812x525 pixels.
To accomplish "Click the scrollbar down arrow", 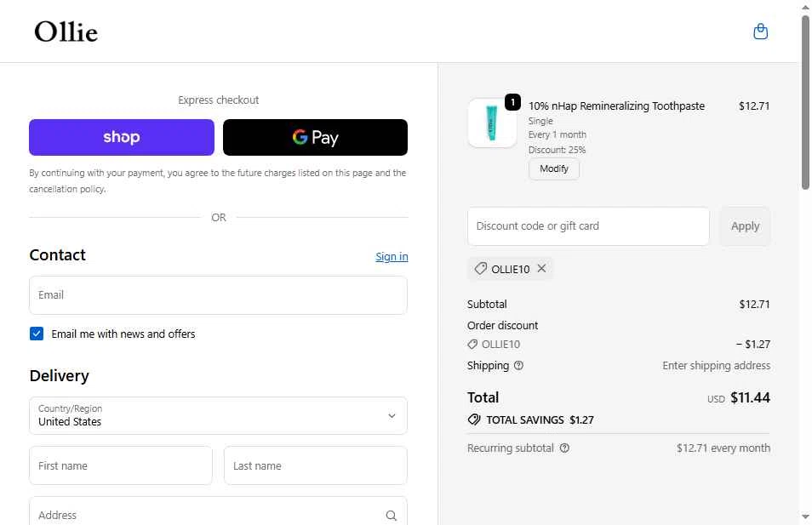I will (x=805, y=516).
